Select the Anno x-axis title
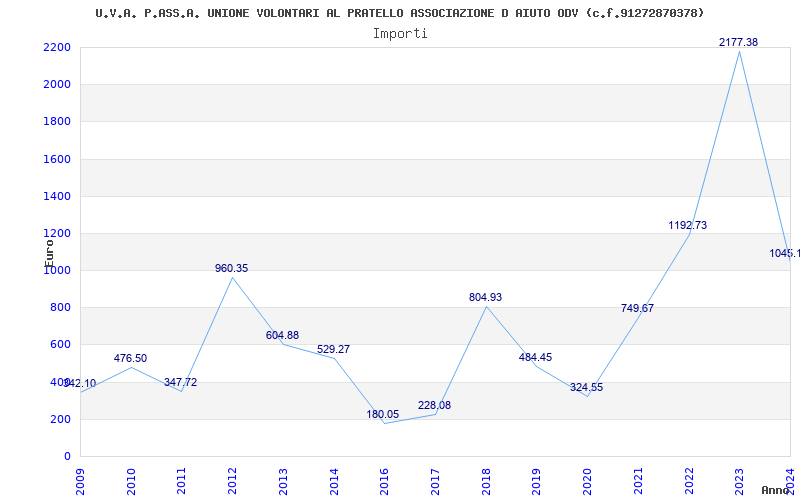800x500 pixels. coord(776,490)
